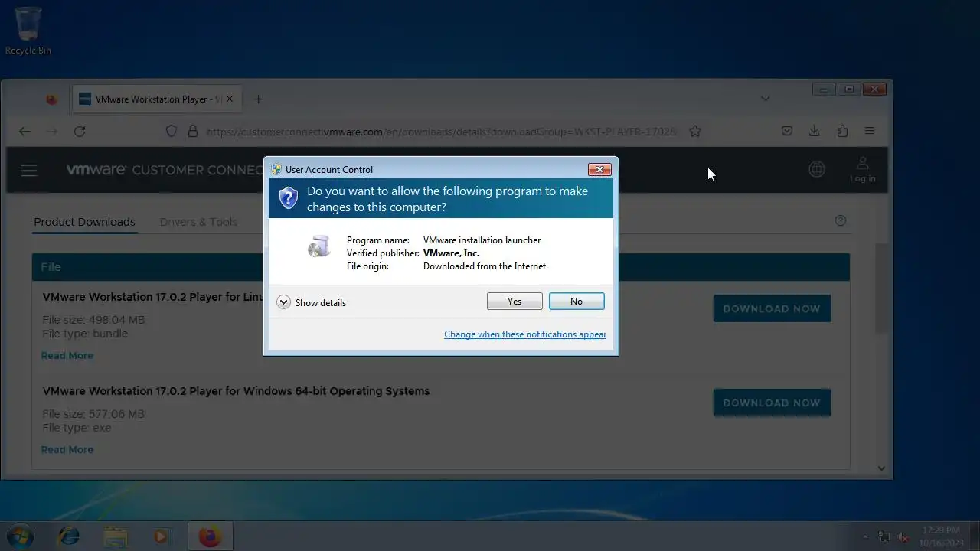Click the 'File size: 577.06 MB' text
This screenshot has height=551, width=980.
tap(93, 414)
